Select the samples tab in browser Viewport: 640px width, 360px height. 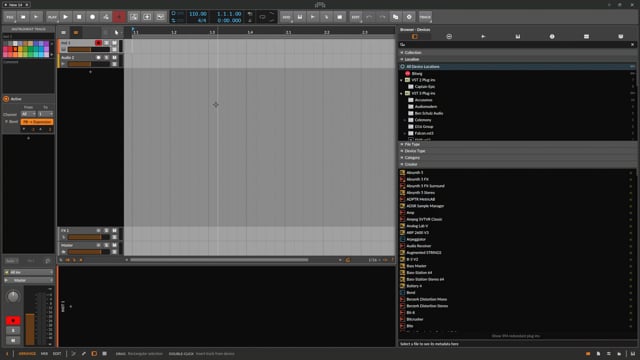518,36
